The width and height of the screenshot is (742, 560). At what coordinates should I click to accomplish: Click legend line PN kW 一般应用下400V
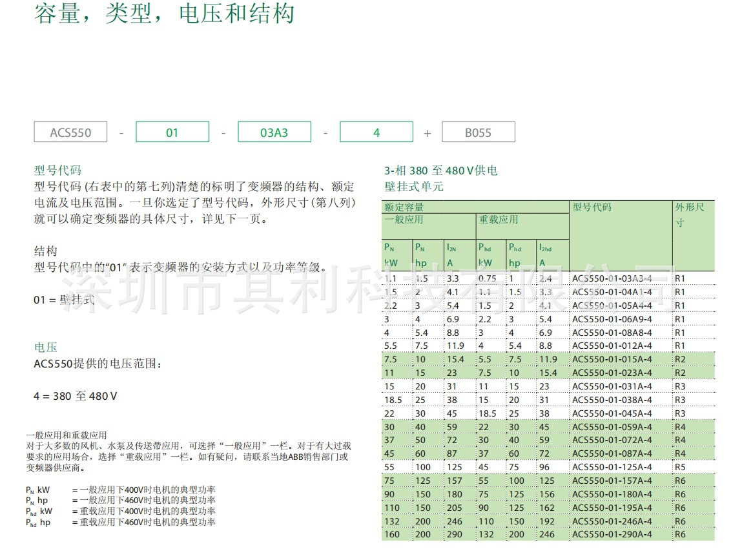coord(121,490)
